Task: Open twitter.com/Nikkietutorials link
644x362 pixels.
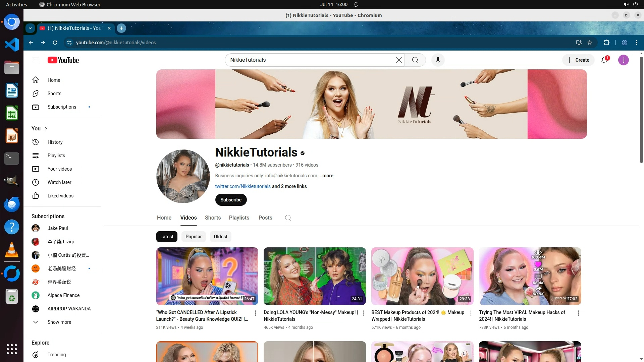Action: (243, 186)
